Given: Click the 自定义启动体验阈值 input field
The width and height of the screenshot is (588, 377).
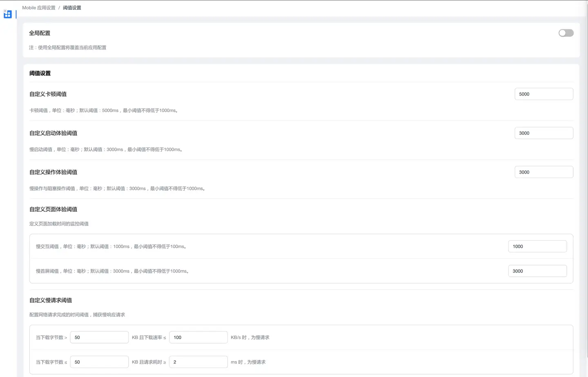Looking at the screenshot, I should coord(543,133).
